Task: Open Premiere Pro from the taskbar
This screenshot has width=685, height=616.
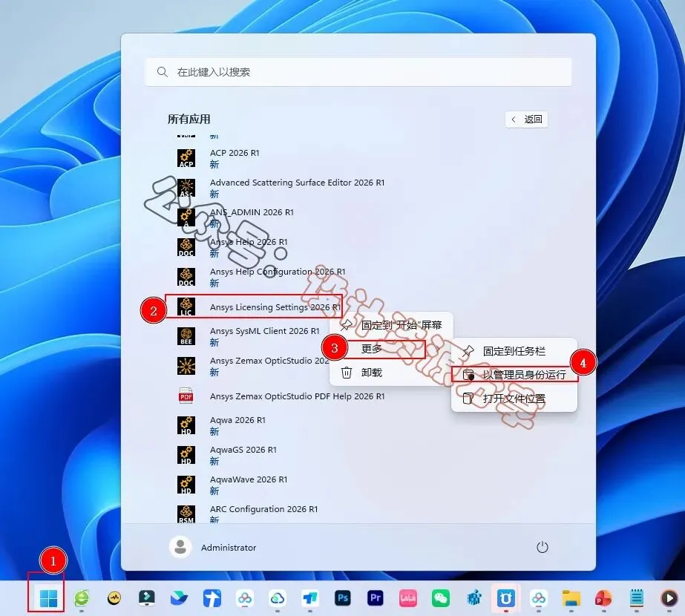Action: pyautogui.click(x=376, y=598)
